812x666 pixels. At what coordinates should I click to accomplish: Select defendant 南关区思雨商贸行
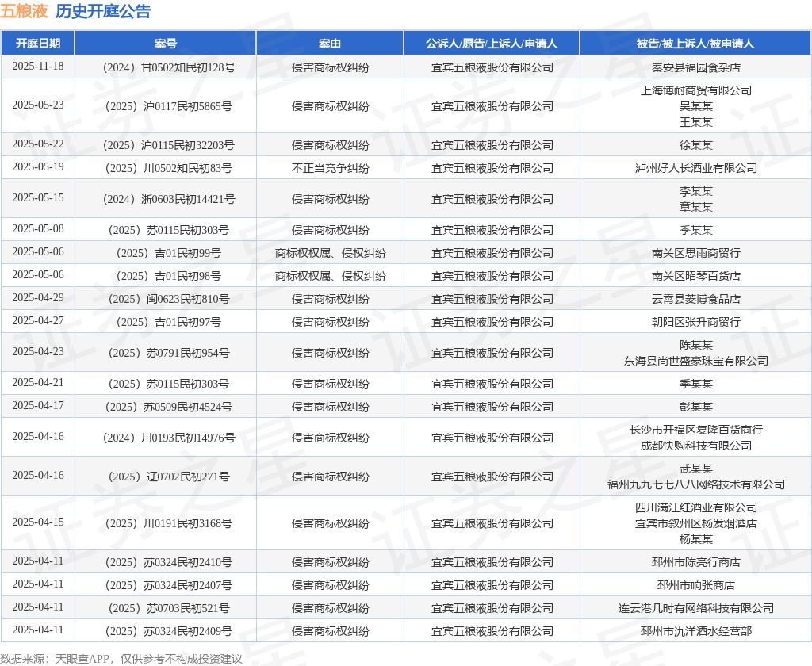[696, 253]
